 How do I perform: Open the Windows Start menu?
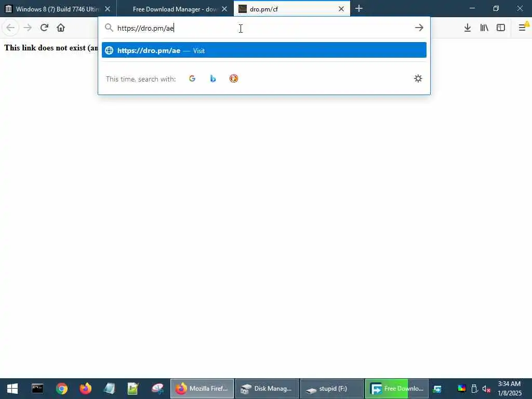point(12,389)
